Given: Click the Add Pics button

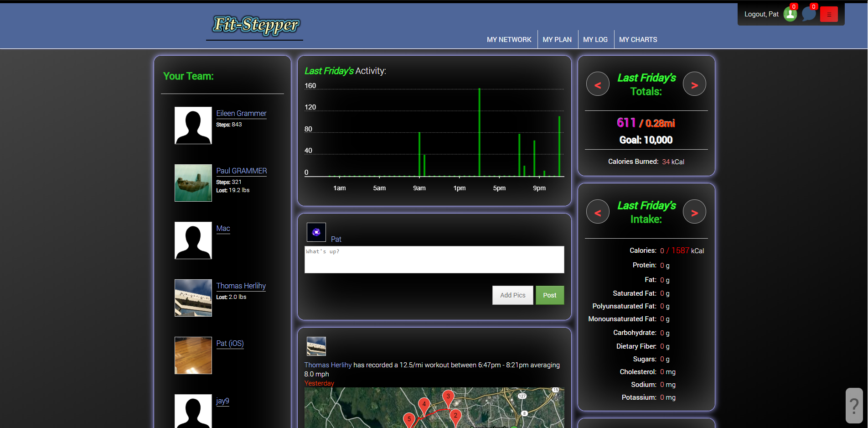Looking at the screenshot, I should [512, 295].
